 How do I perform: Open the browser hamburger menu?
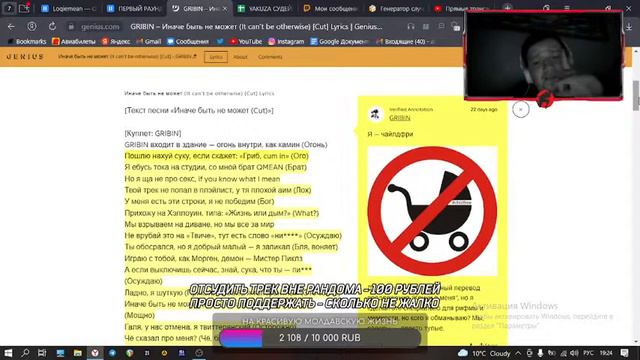pyautogui.click(x=567, y=8)
